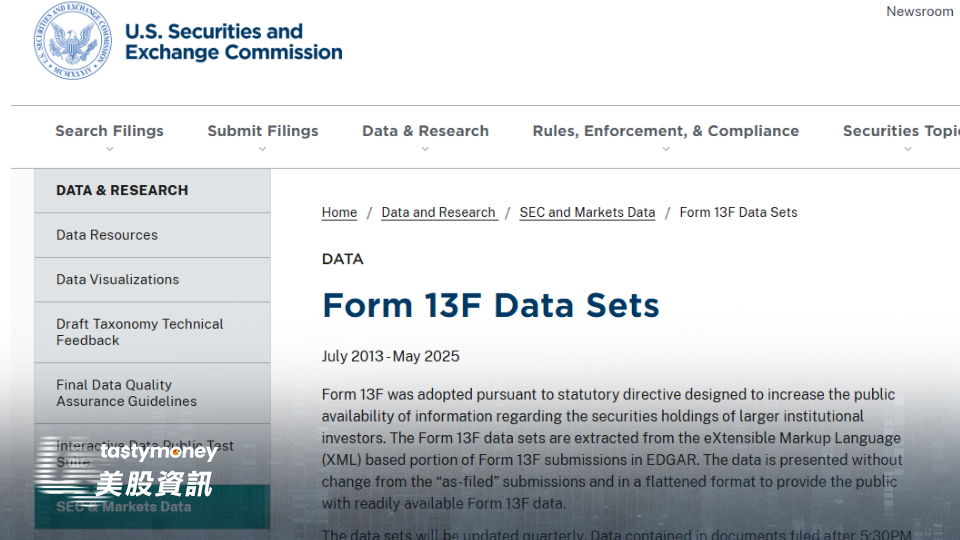The height and width of the screenshot is (540, 960).
Task: Open Final Data Quality Assurance Guidelines
Action: point(152,393)
